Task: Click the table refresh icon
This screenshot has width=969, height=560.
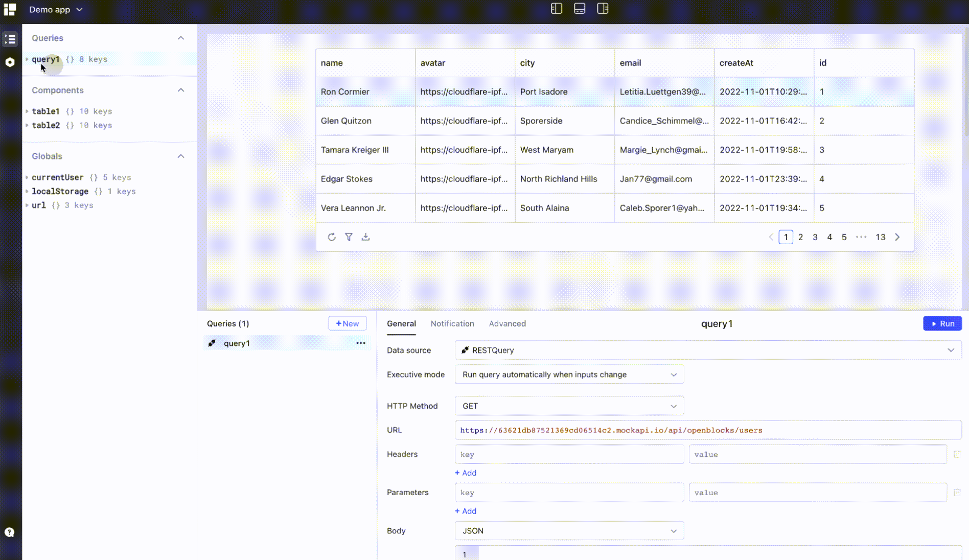Action: point(332,237)
